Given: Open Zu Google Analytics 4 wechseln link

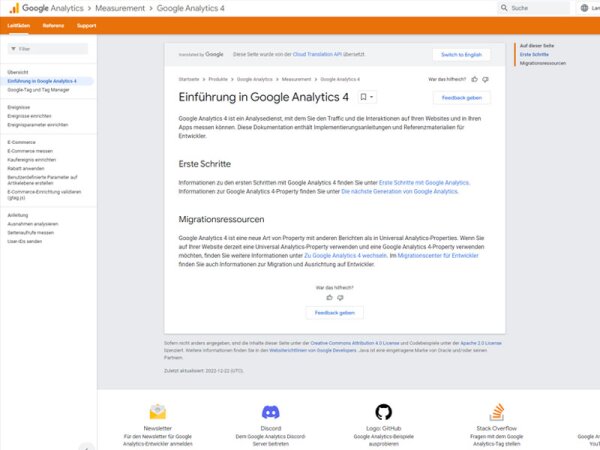Looking at the screenshot, I should coord(345,256).
